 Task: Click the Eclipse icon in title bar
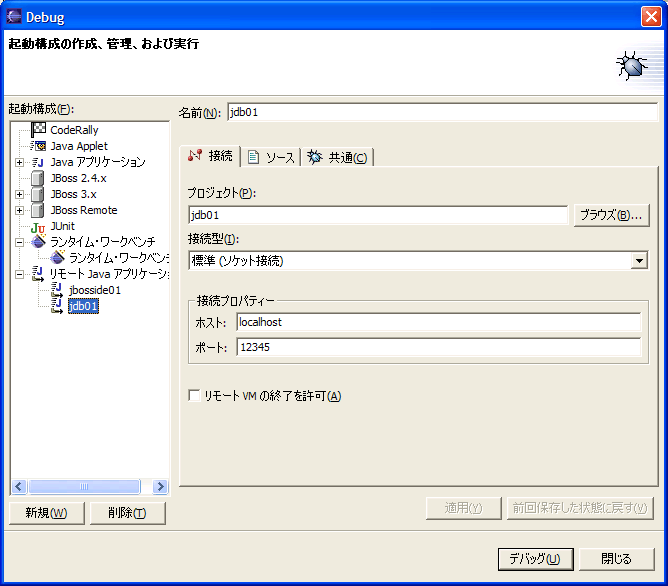[x=14, y=17]
